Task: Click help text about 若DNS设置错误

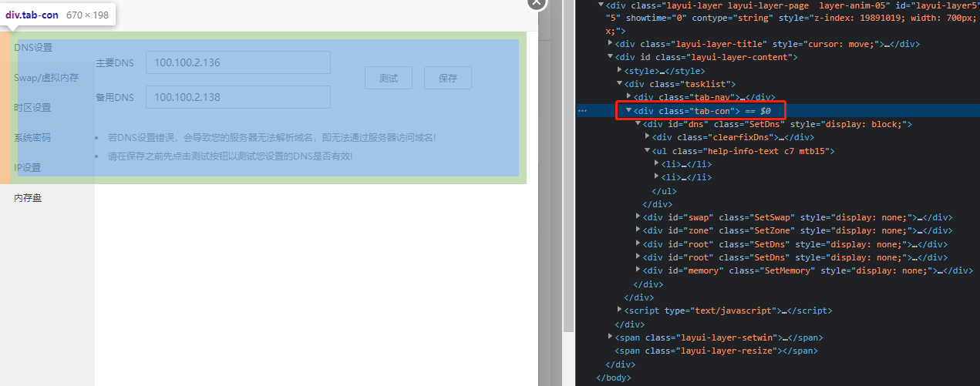Action: click(x=271, y=138)
